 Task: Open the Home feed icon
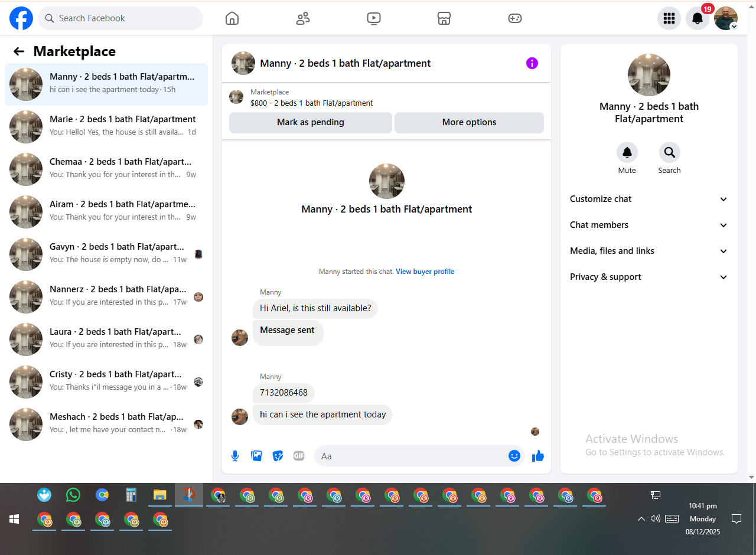232,18
